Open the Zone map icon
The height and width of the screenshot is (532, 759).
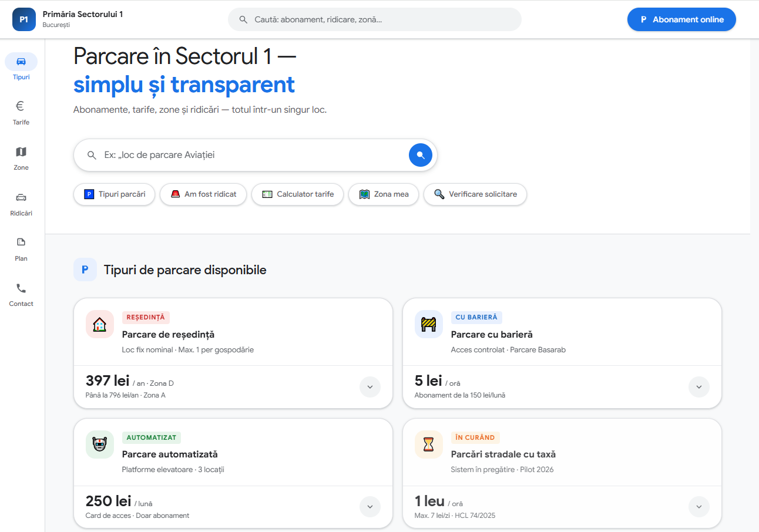[x=21, y=152]
